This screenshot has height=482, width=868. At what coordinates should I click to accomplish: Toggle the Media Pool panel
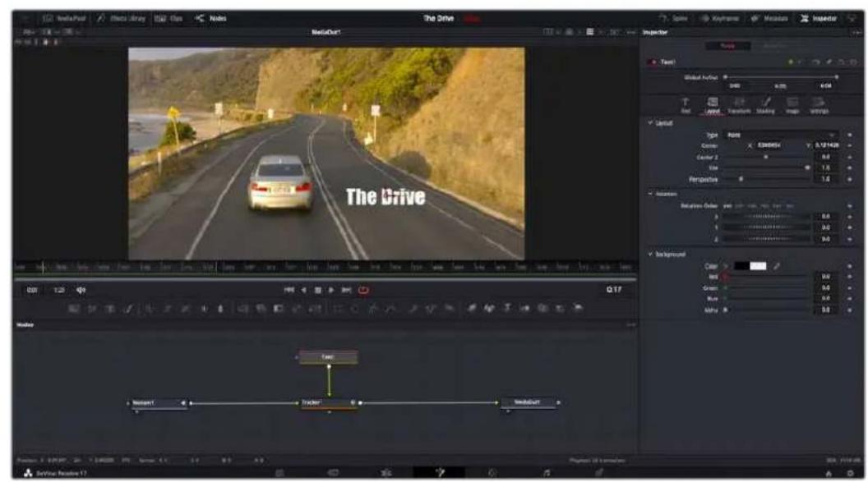pos(64,18)
